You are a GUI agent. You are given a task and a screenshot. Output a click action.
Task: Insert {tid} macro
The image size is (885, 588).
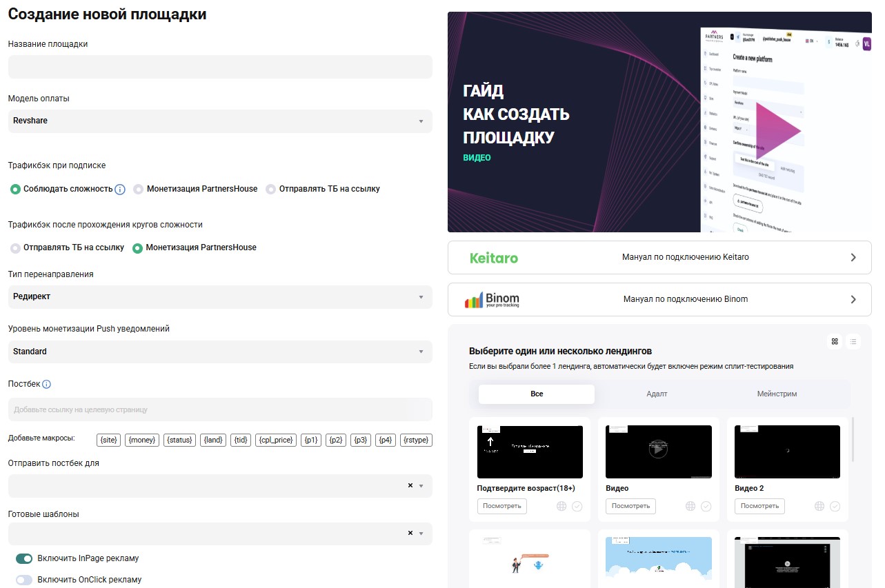pos(241,440)
